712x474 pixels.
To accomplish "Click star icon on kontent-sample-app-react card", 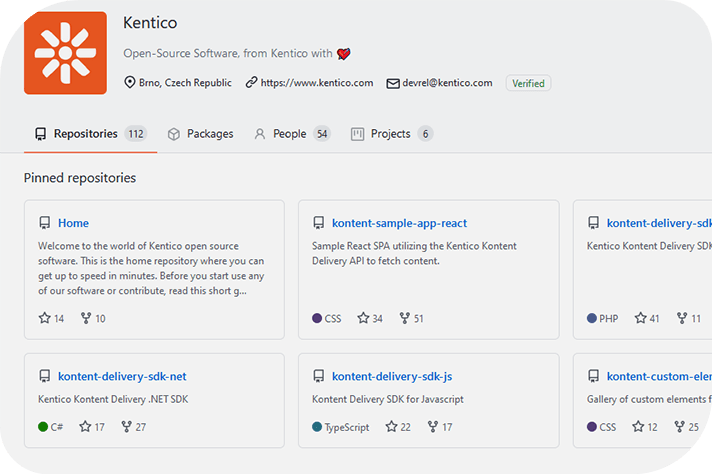I will point(363,318).
